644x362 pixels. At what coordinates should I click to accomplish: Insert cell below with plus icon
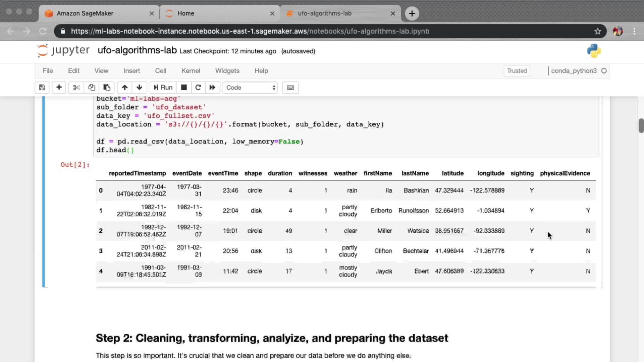[59, 87]
